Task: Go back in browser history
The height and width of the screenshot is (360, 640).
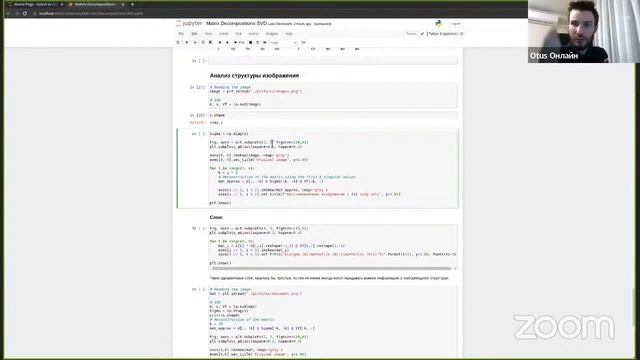Action: (x=8, y=13)
